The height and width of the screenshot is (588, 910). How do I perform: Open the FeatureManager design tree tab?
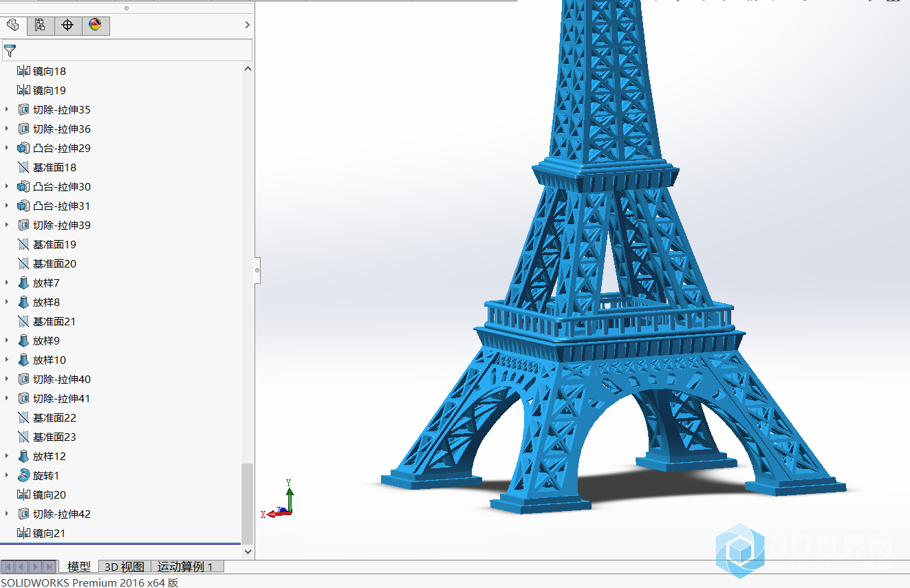[13, 25]
